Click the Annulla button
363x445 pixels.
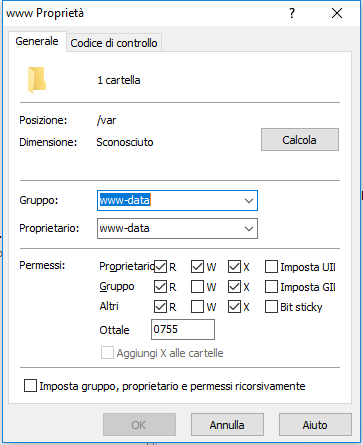click(x=227, y=425)
